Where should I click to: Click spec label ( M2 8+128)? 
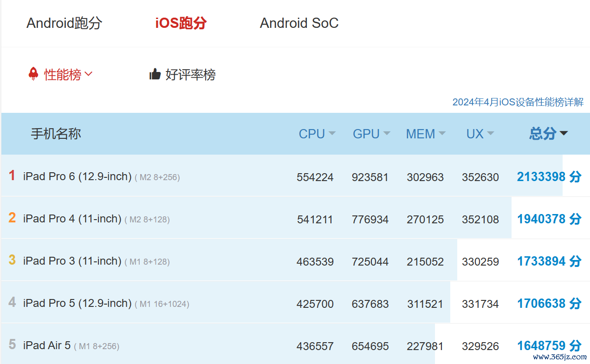click(147, 220)
